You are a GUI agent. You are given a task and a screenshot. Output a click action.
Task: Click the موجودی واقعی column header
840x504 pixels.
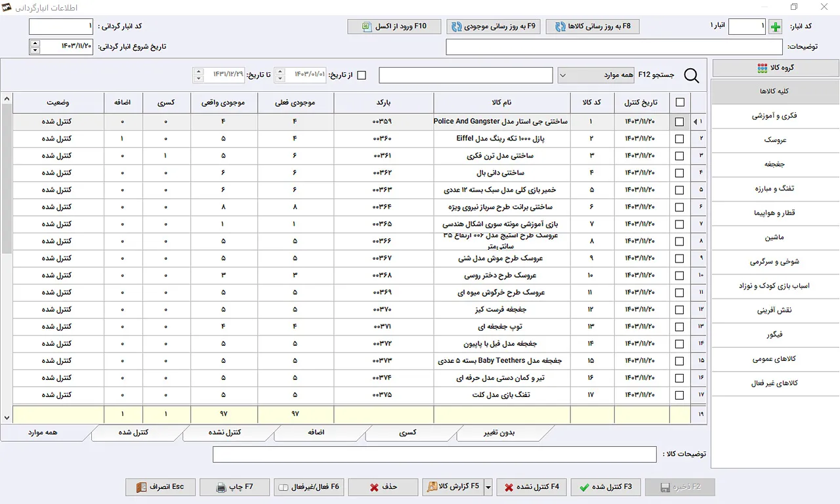(224, 103)
